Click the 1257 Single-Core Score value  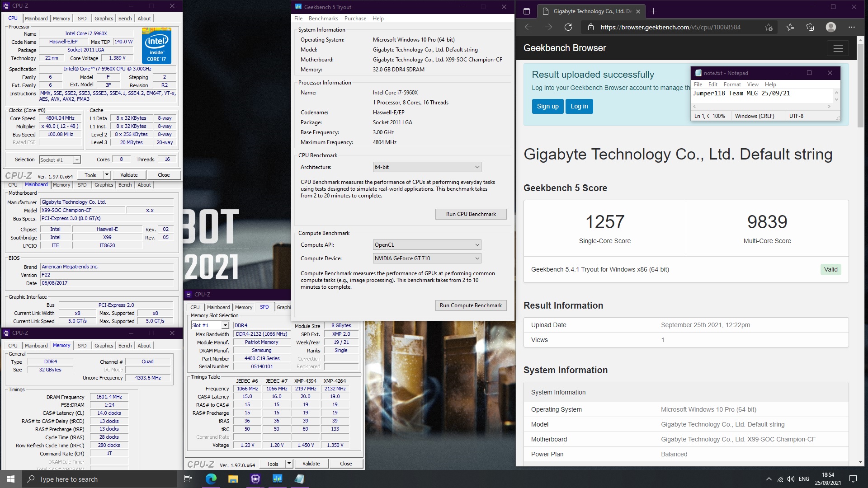coord(604,222)
